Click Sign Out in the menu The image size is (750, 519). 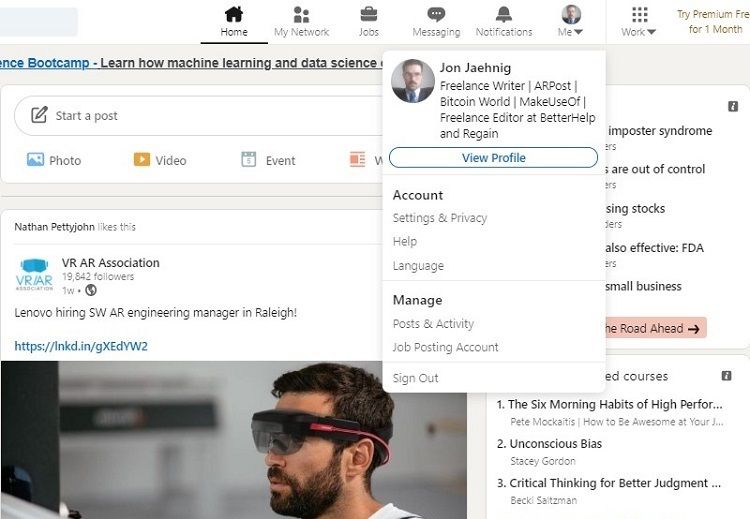point(415,378)
